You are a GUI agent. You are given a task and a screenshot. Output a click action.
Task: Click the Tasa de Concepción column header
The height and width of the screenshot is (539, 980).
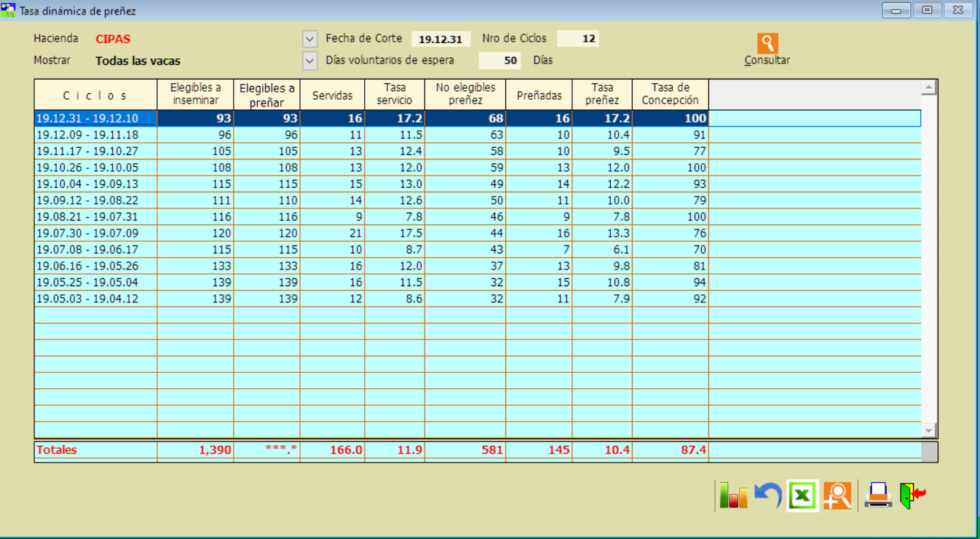(x=670, y=95)
